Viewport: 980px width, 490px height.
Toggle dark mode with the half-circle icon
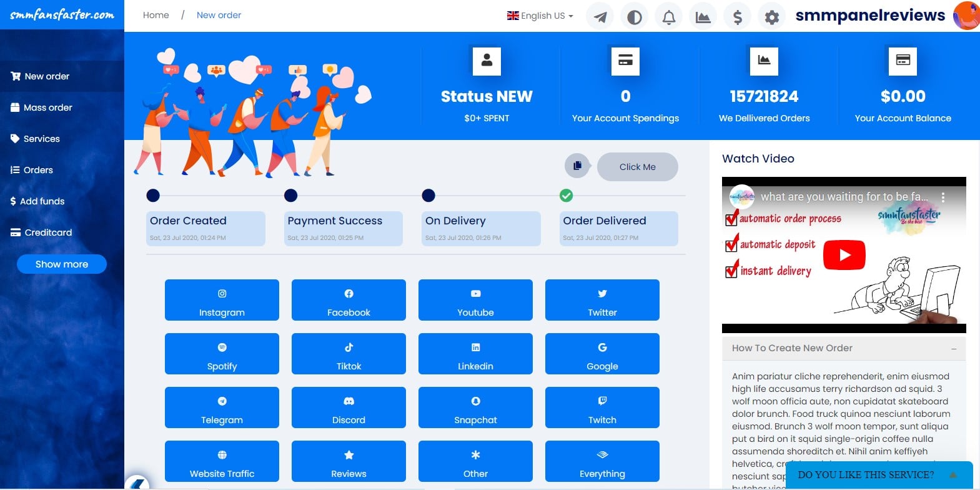pyautogui.click(x=634, y=17)
